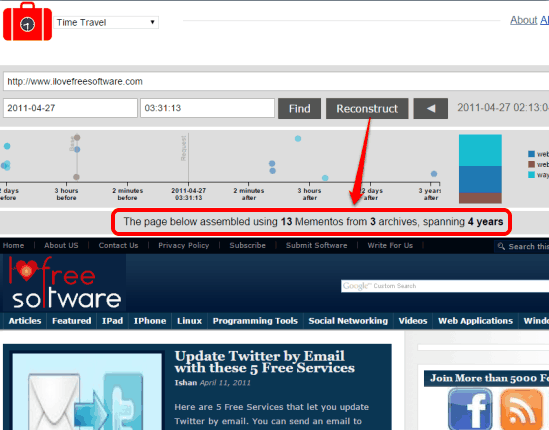Open the Time Travel dropdown
This screenshot has width=549, height=430.
tap(106, 22)
